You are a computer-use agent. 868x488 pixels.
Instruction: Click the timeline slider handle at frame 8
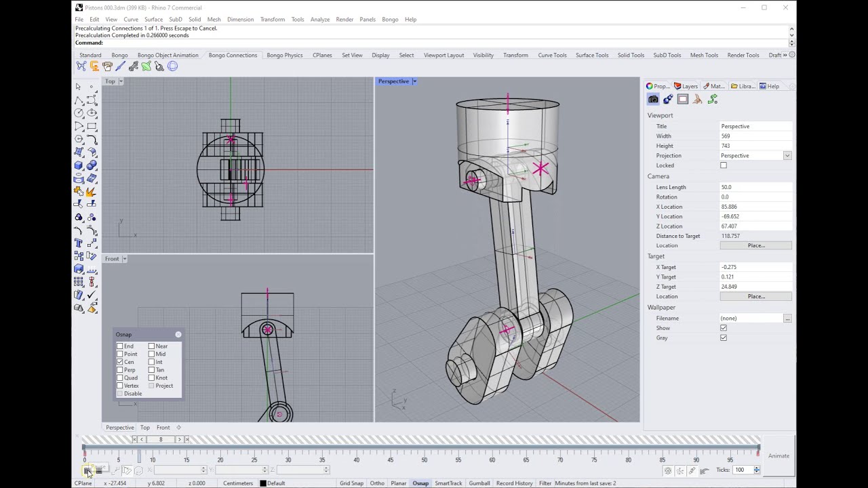tap(139, 455)
